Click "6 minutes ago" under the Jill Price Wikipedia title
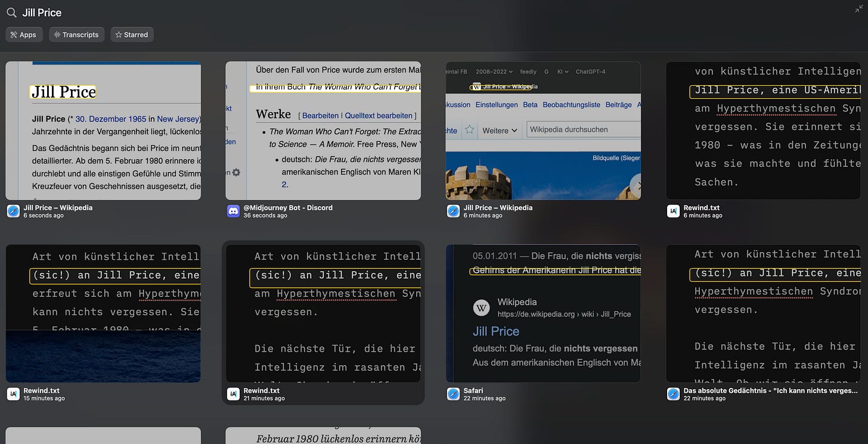The image size is (868, 444). [483, 215]
